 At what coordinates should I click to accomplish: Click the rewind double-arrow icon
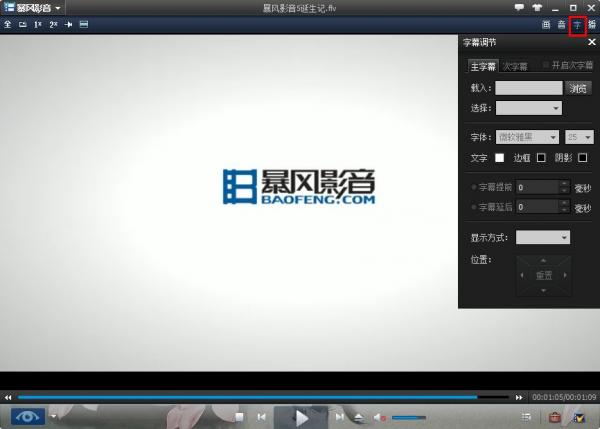coord(8,398)
